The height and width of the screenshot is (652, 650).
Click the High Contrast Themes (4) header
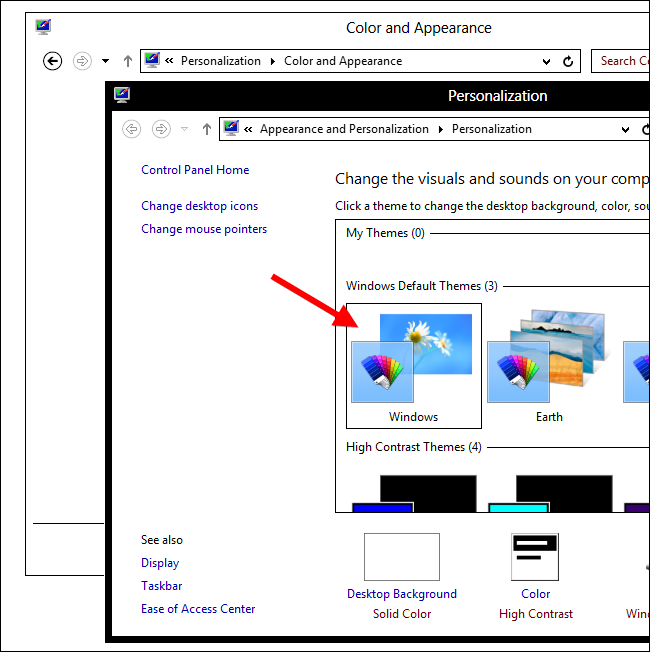coord(414,447)
